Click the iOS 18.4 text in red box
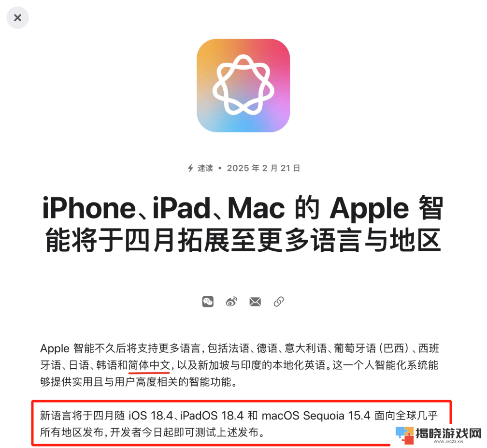The image size is (487, 448). pos(151,416)
